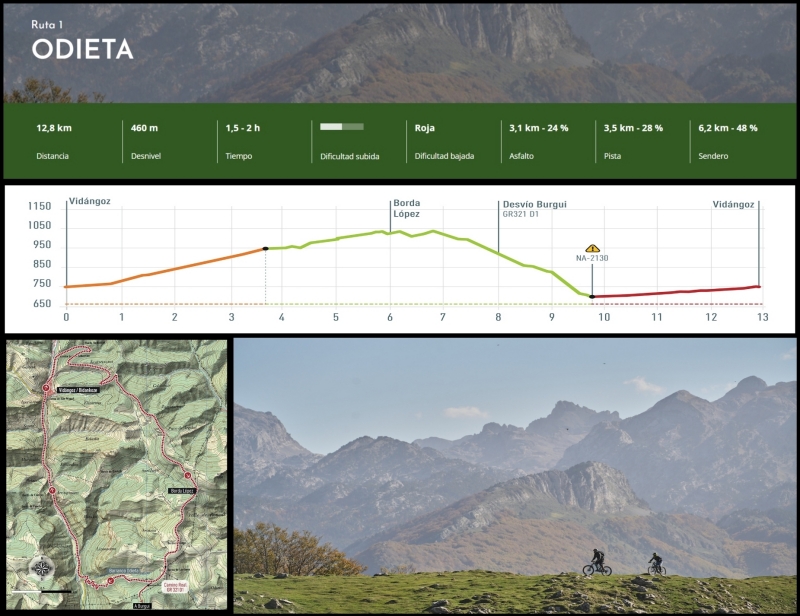Click the starting Vidángoz label on the profile
The image size is (800, 616).
click(90, 202)
